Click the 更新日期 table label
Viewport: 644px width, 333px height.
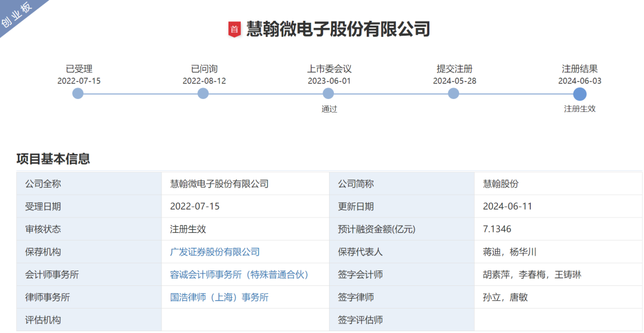pos(355,206)
